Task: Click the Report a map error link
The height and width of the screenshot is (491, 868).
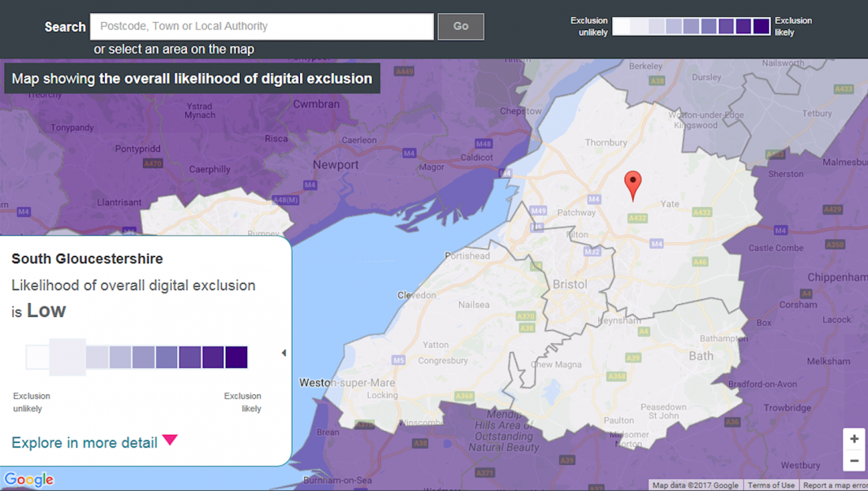Action: [835, 485]
